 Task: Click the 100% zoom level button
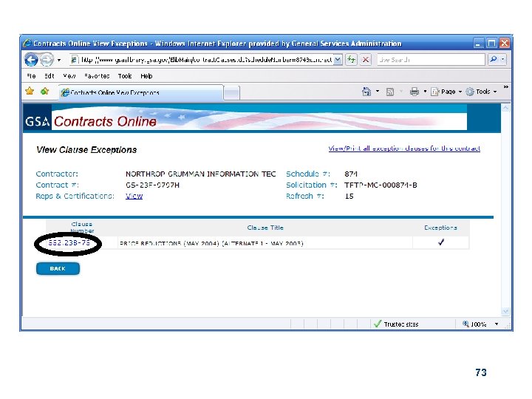pyautogui.click(x=474, y=324)
